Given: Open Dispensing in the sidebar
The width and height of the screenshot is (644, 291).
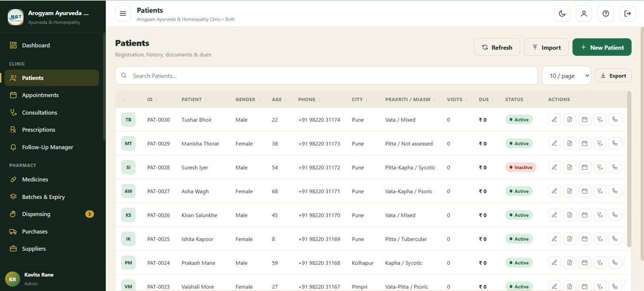Looking at the screenshot, I should (x=52, y=214).
